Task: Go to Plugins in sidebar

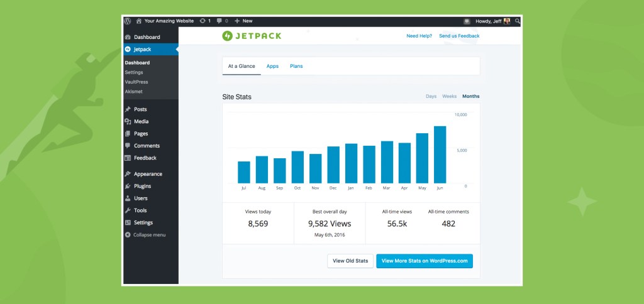Action: coord(142,186)
